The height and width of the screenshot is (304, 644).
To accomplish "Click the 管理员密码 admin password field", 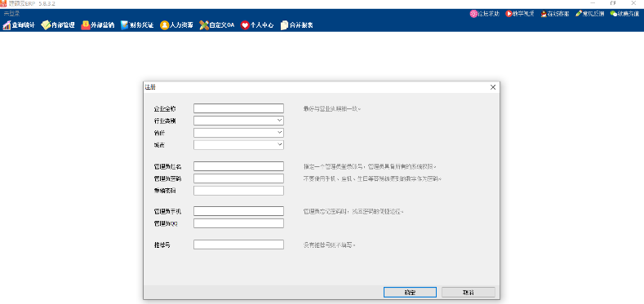I will tap(238, 178).
